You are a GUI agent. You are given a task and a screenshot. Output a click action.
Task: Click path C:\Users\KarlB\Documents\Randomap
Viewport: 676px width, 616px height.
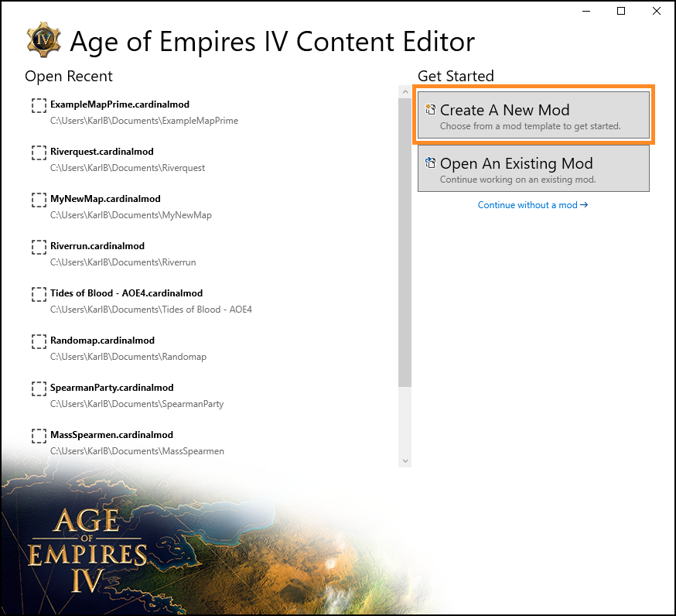coord(128,357)
